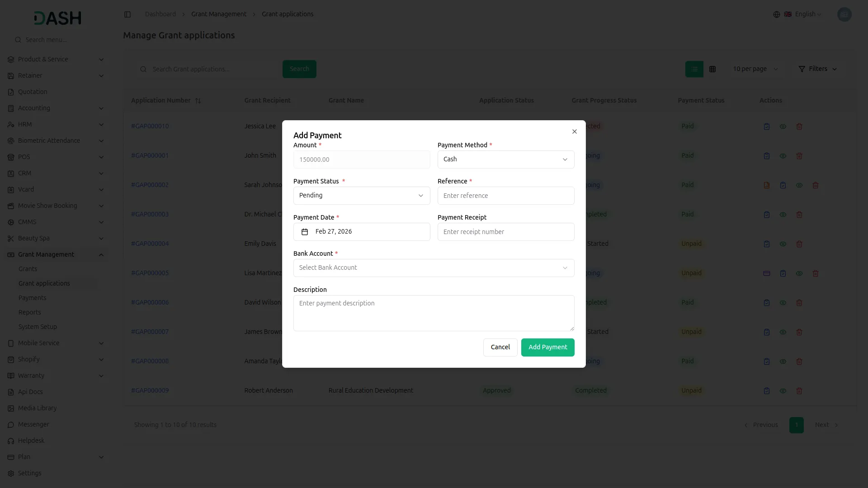
Task: Click credit card payment icon on Lisa Martinez row
Action: [766, 273]
